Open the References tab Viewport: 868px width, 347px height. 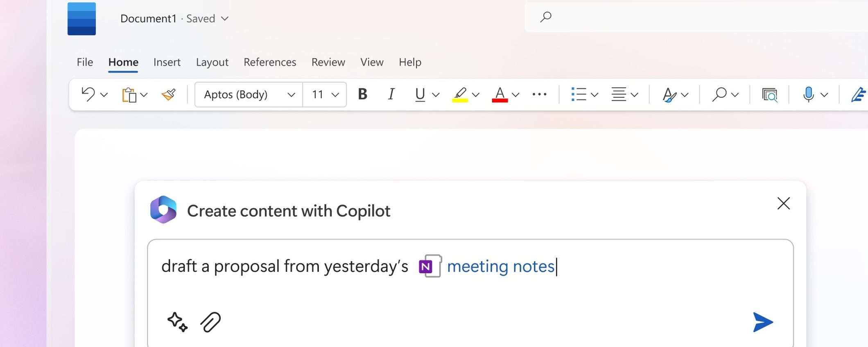click(269, 62)
